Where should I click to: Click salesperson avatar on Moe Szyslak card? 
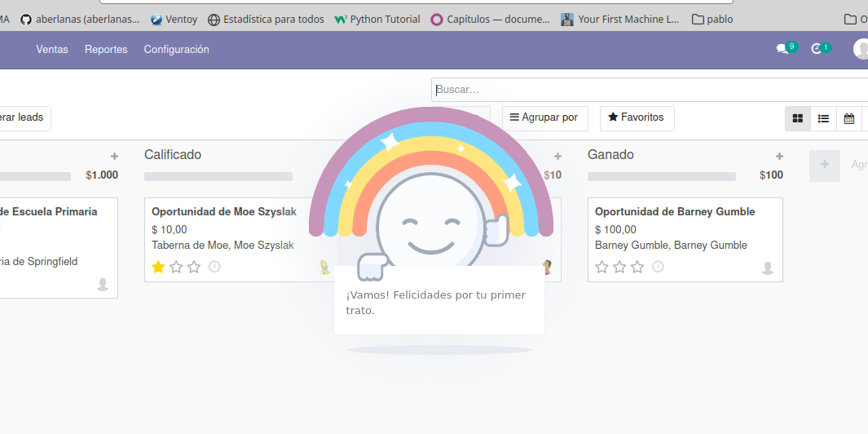point(325,267)
